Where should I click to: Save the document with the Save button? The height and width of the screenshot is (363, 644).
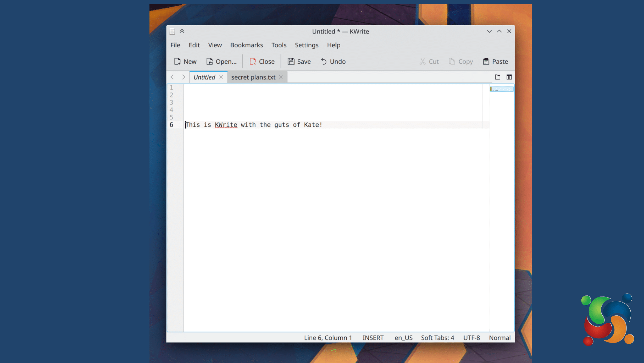[x=299, y=61]
